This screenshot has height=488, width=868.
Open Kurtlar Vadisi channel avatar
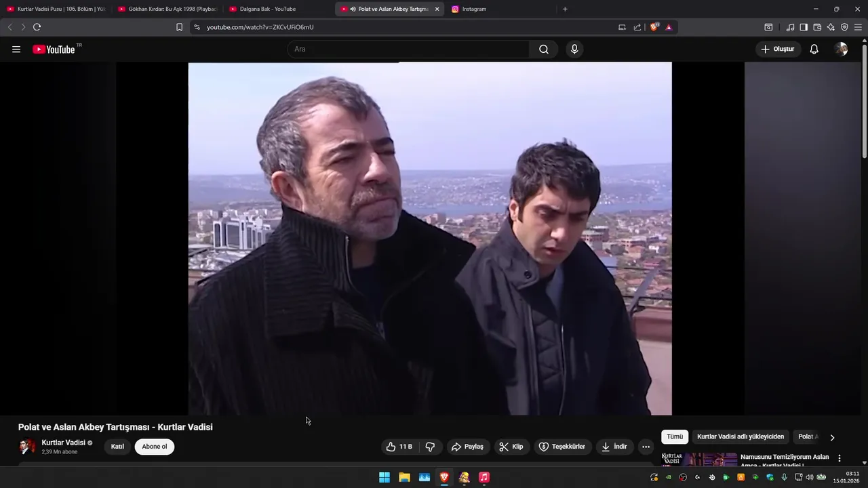[x=27, y=447]
